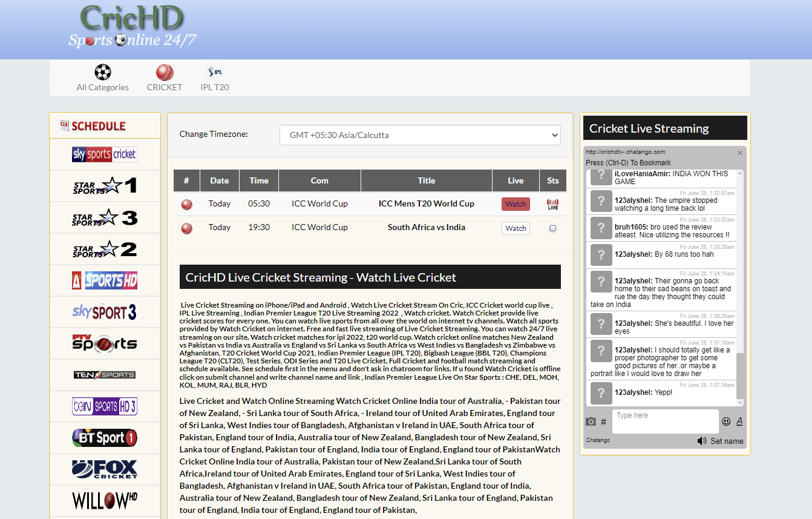Click the 19:30 time cell
The width and height of the screenshot is (812, 519).
tap(259, 227)
